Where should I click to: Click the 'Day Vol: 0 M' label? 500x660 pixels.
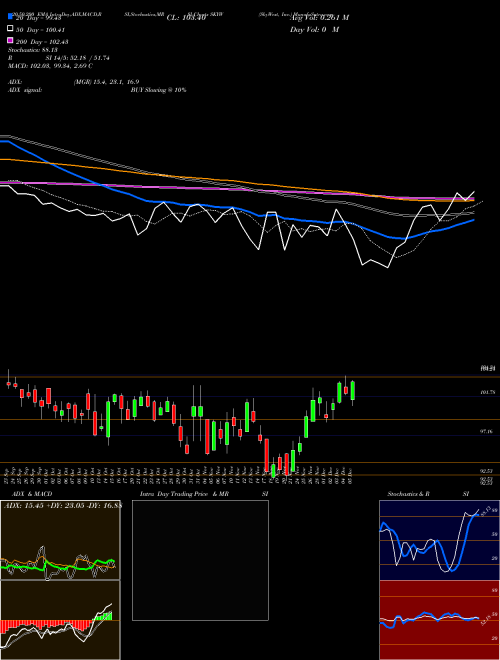click(x=314, y=30)
